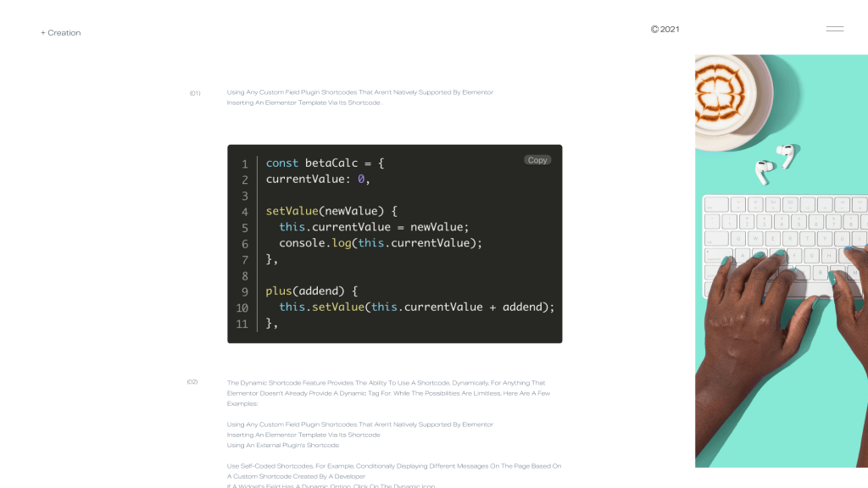Image resolution: width=868 pixels, height=488 pixels.
Task: Select the (01) section marker
Action: pyautogui.click(x=195, y=93)
